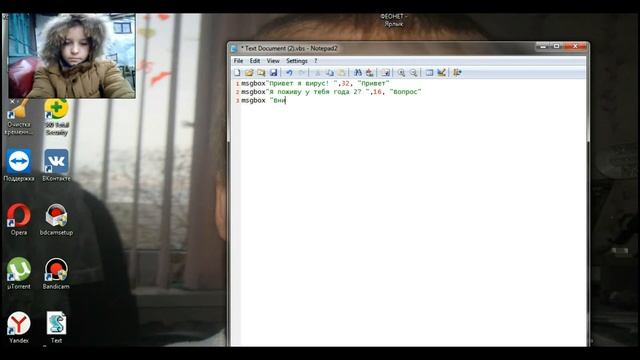Open the File menu
The width and height of the screenshot is (640, 360).
tap(238, 61)
